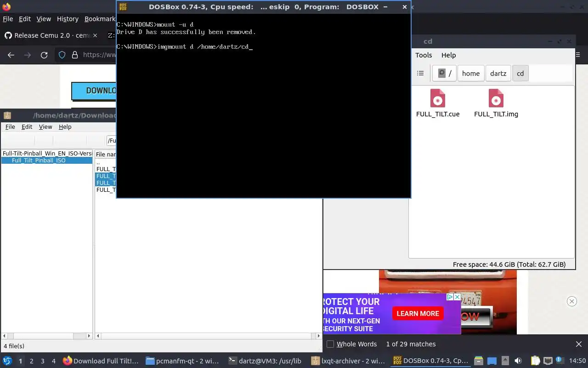This screenshot has width=588, height=368.
Task: Click the network tray icon
Action: pos(548,361)
